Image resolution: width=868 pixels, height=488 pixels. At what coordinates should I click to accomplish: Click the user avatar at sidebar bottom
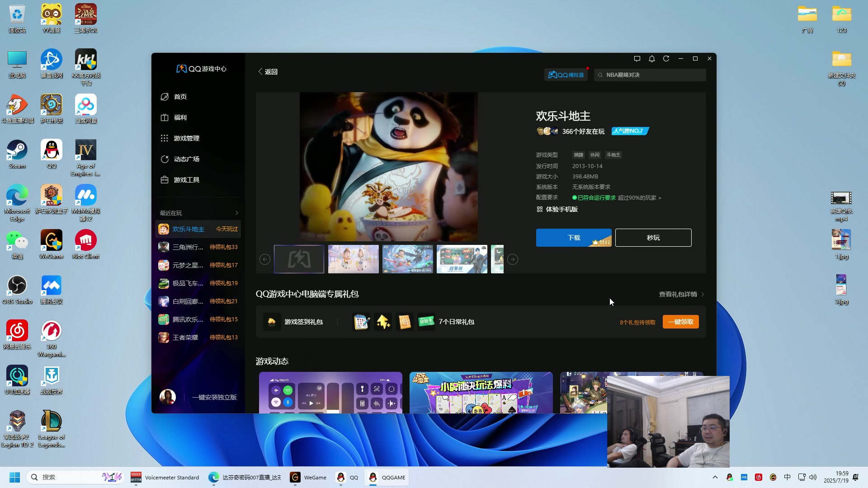(x=168, y=397)
